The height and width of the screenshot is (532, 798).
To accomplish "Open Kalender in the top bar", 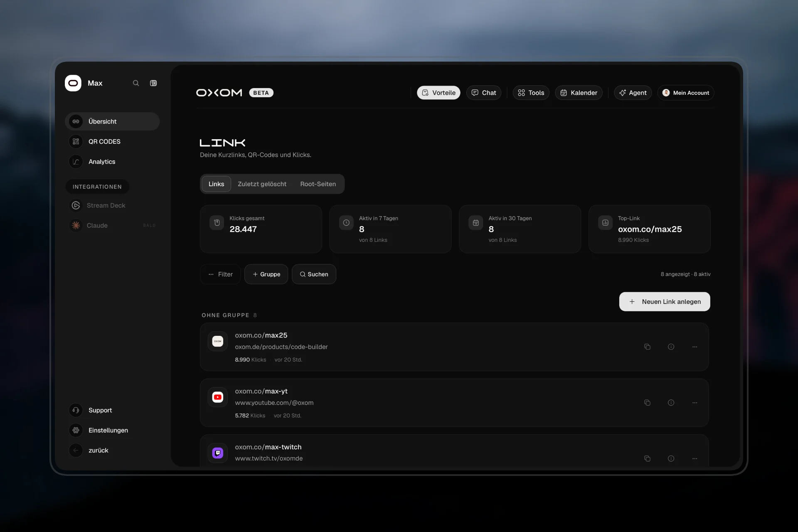I will tap(579, 93).
